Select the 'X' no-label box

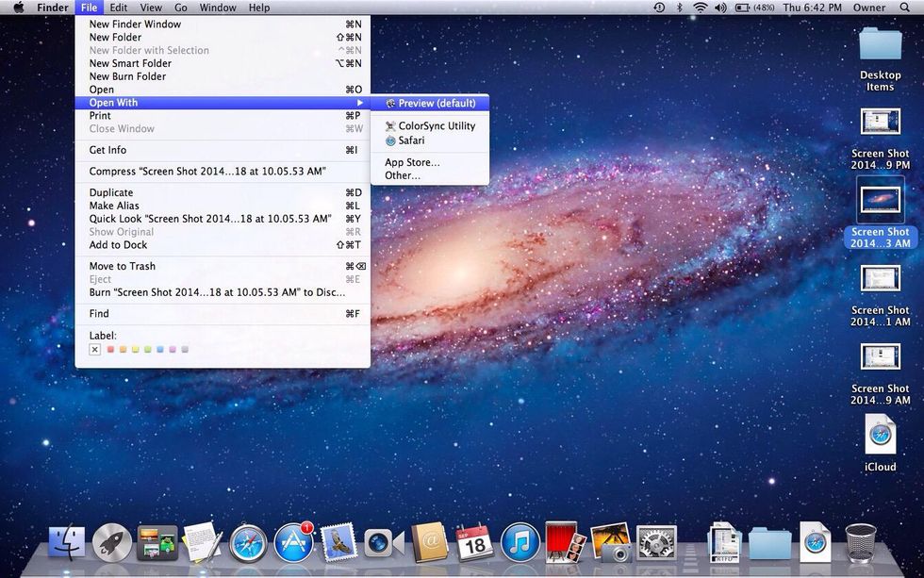pyautogui.click(x=94, y=349)
